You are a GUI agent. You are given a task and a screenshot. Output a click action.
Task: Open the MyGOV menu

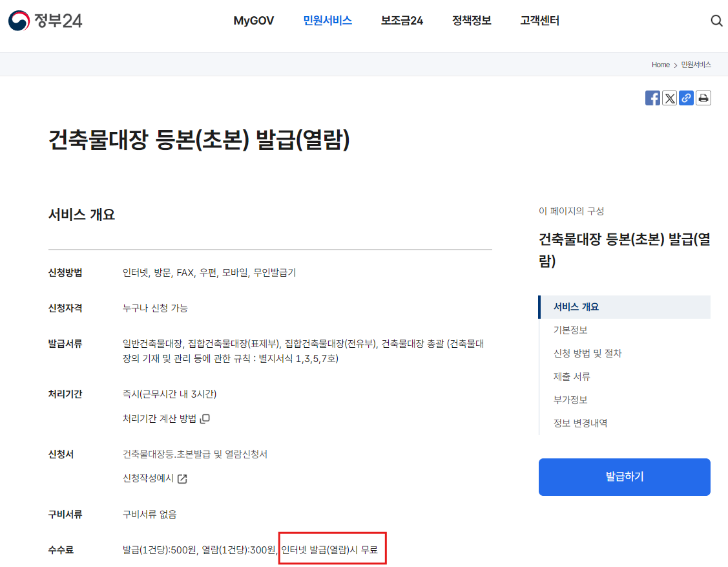(x=253, y=21)
